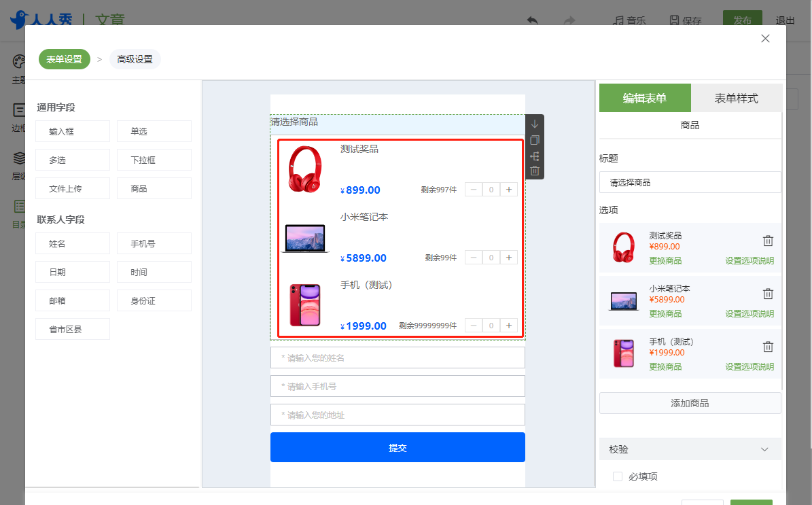Click 退出 exit in top bar
Screen dimensions: 812x505
coord(785,20)
